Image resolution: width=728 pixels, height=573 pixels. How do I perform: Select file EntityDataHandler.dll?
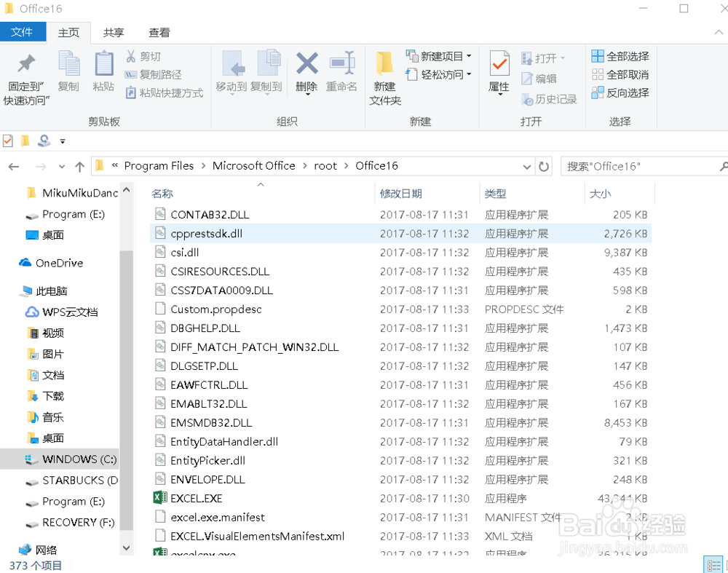pyautogui.click(x=402, y=442)
